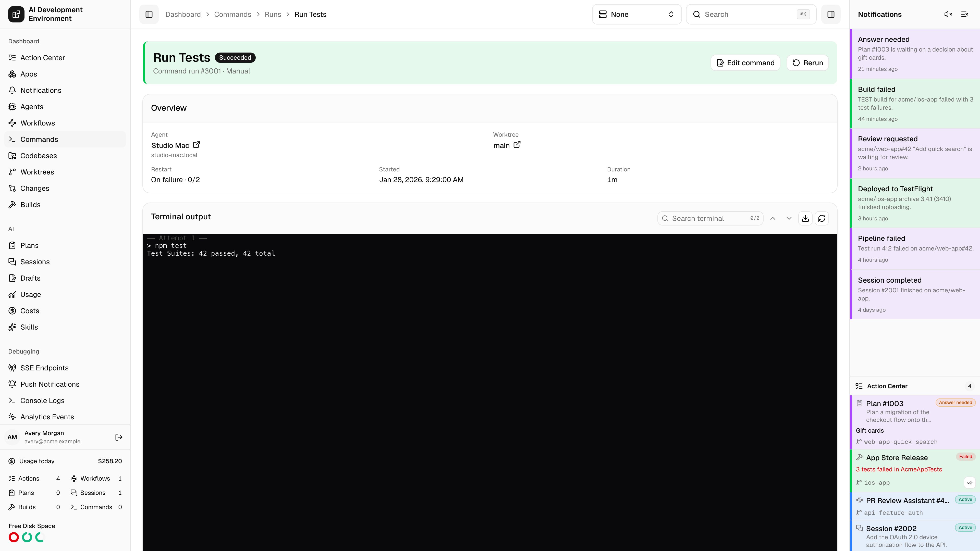The height and width of the screenshot is (551, 980).
Task: Download the terminal output
Action: pyautogui.click(x=805, y=218)
